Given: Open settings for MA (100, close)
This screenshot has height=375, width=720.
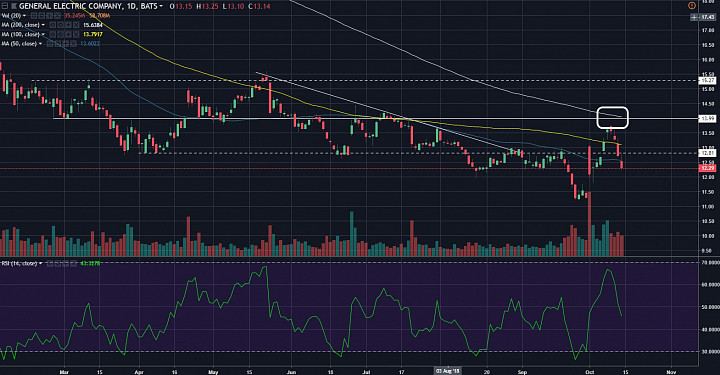Looking at the screenshot, I should [x=60, y=34].
